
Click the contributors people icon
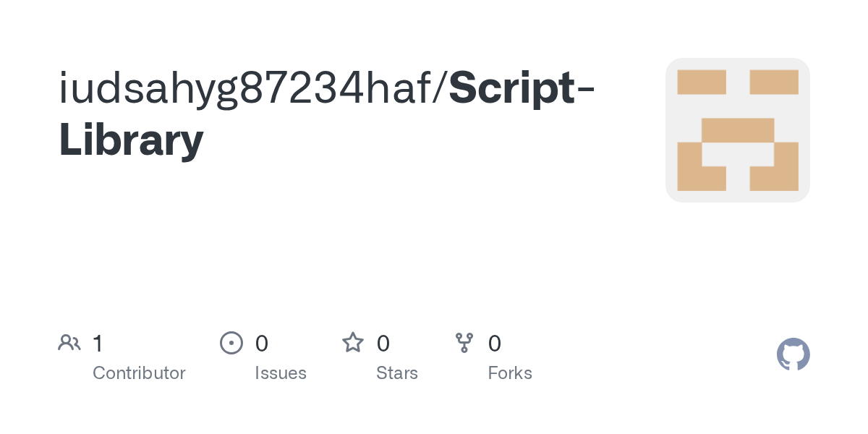click(x=69, y=343)
